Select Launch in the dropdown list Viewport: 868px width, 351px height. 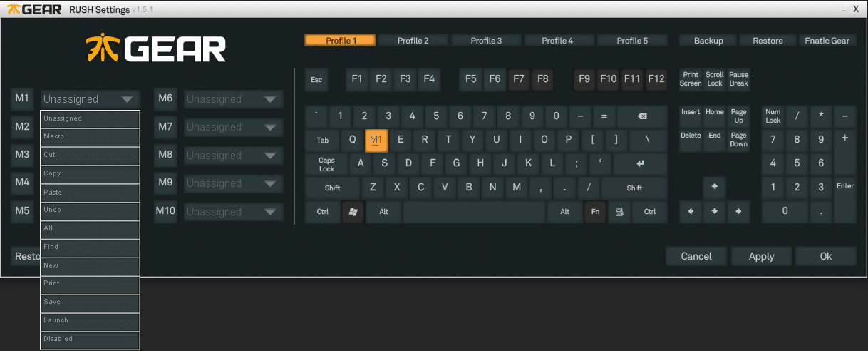click(x=90, y=321)
